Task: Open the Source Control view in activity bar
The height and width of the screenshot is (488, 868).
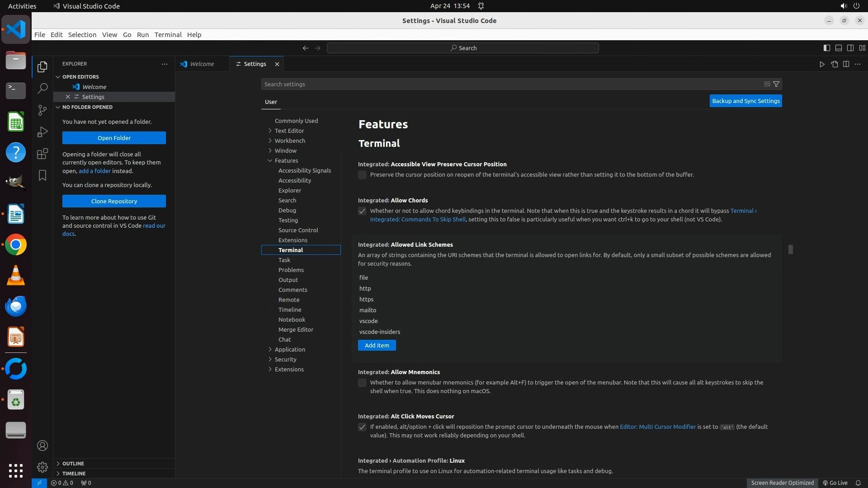Action: (42, 110)
